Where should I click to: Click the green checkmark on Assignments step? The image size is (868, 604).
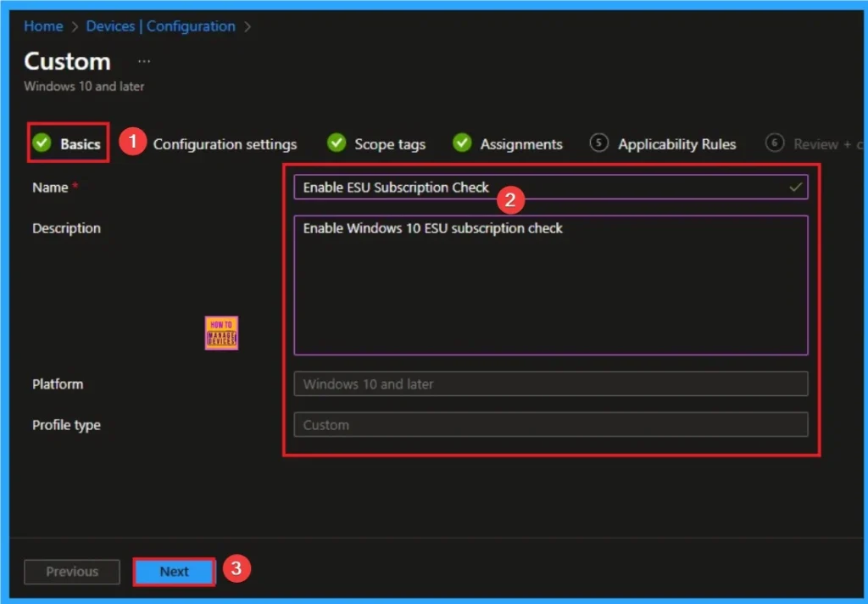462,143
